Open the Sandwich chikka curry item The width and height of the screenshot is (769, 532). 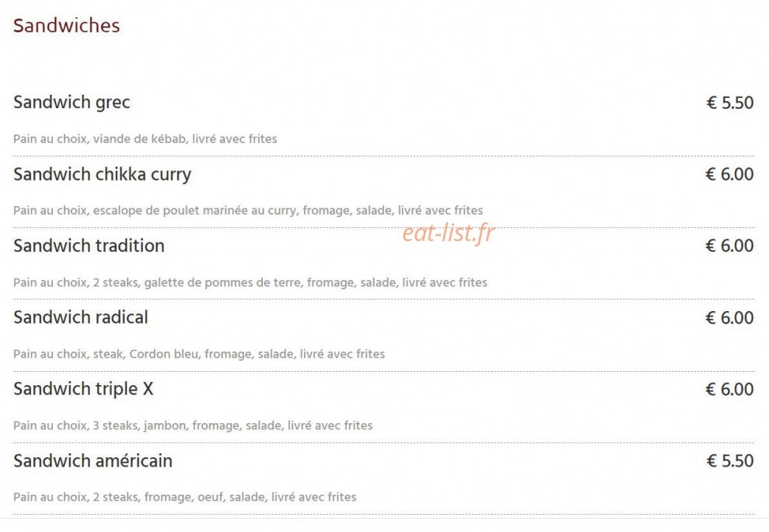point(102,174)
